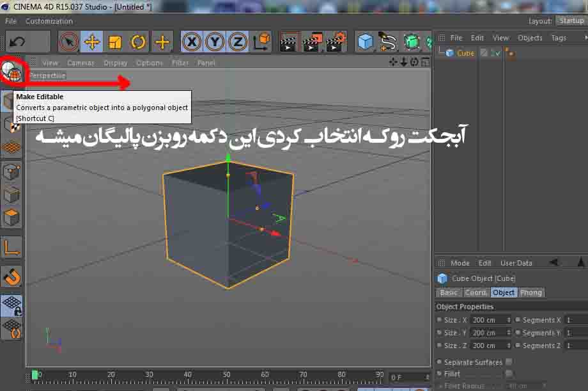Switch to Basic tab
This screenshot has height=391, width=588.
449,292
